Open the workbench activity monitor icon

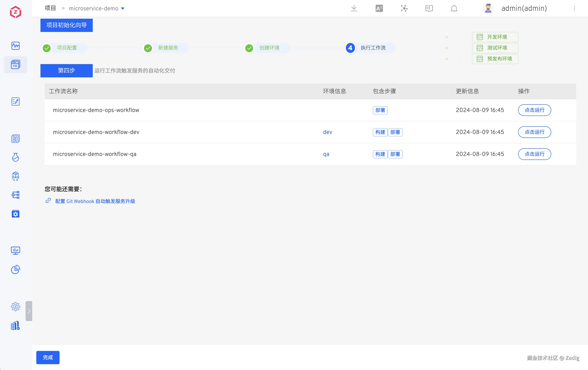pos(15,46)
